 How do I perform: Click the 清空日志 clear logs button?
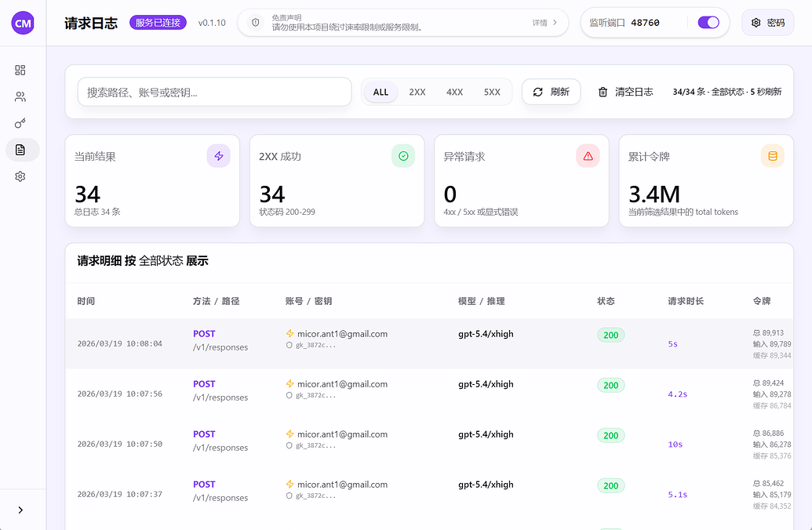point(625,93)
